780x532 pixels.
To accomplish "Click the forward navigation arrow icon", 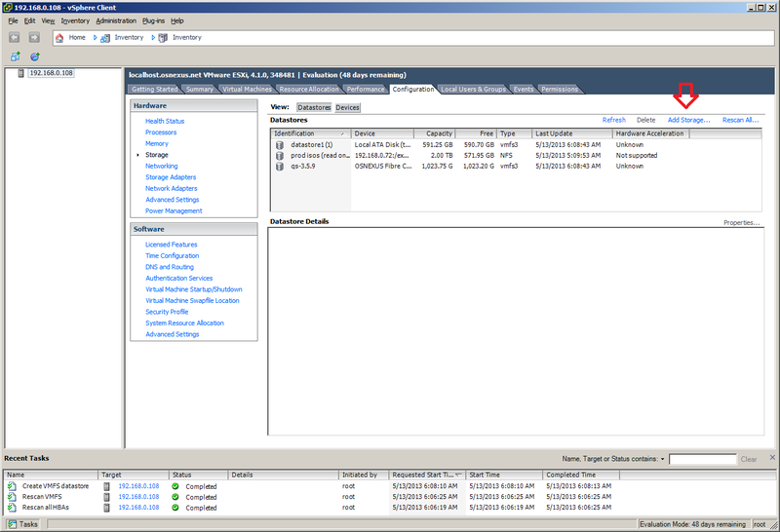I will 34,37.
